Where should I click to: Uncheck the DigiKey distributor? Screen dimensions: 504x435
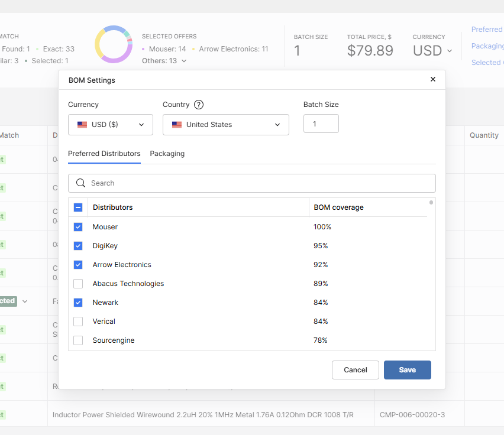(x=78, y=246)
